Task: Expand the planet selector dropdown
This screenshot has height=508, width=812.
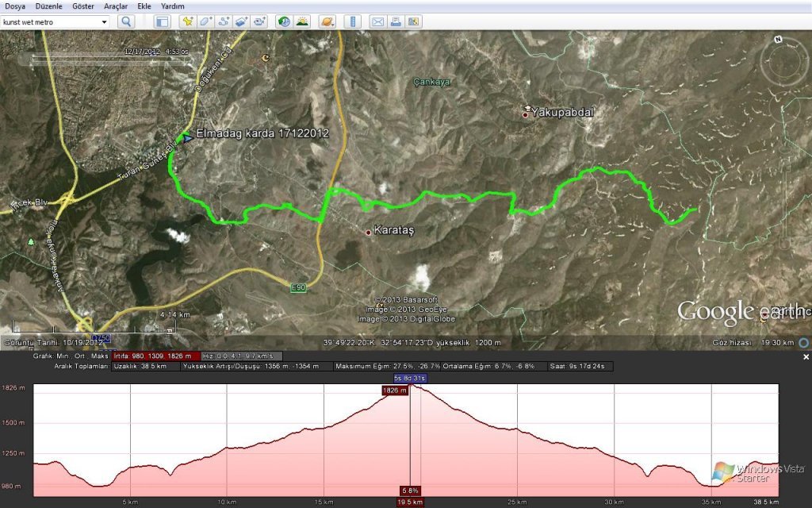Action: [x=327, y=21]
